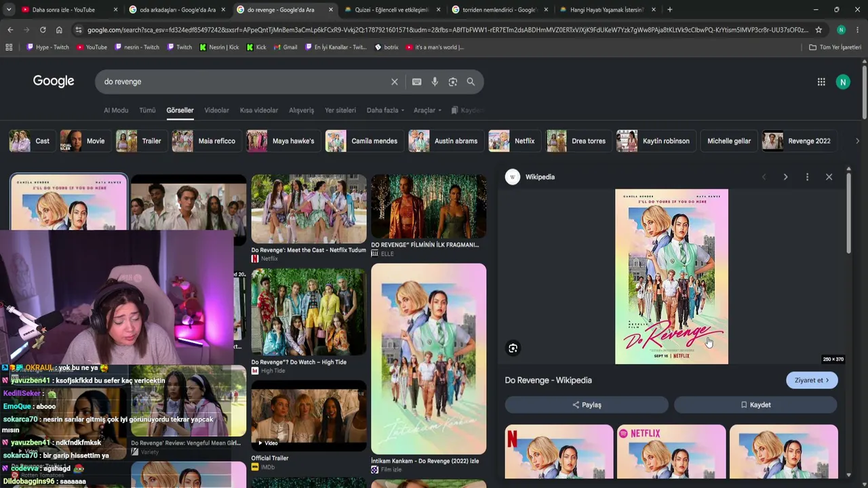Open the Tüm Yer İşaretleri folder
Screen dimensions: 868x488
point(835,47)
